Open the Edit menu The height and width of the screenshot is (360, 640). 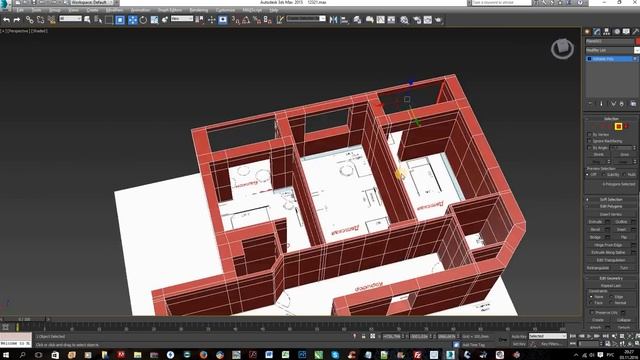pos(20,10)
